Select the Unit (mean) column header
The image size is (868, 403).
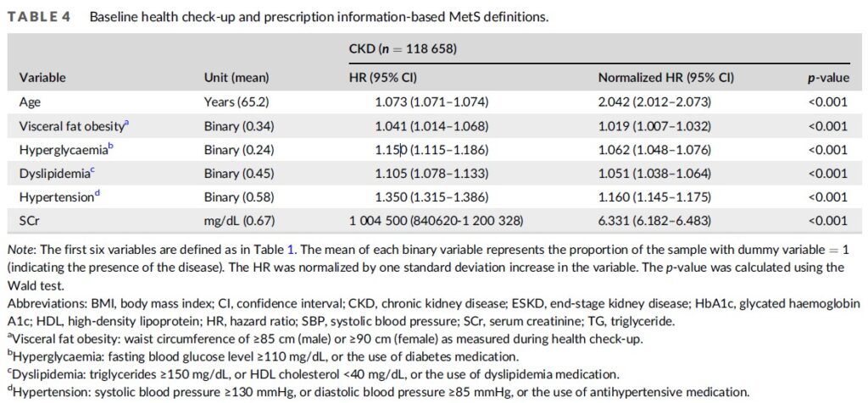click(x=236, y=78)
